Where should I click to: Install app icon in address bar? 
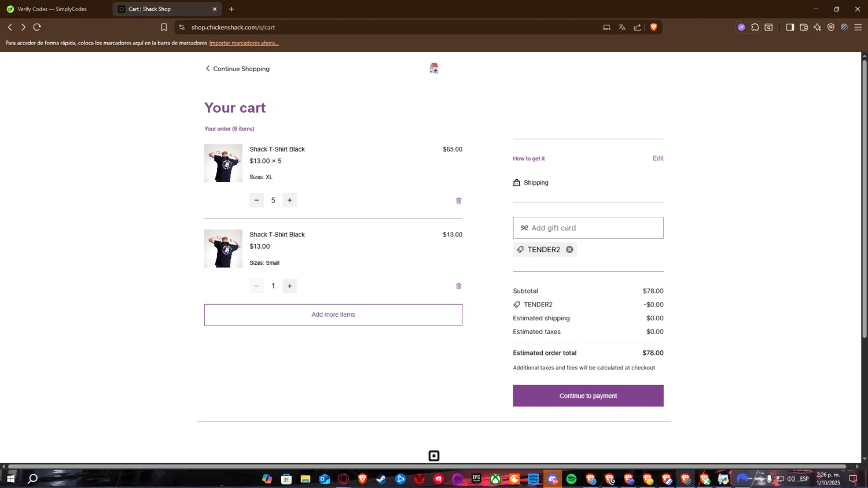click(x=606, y=27)
